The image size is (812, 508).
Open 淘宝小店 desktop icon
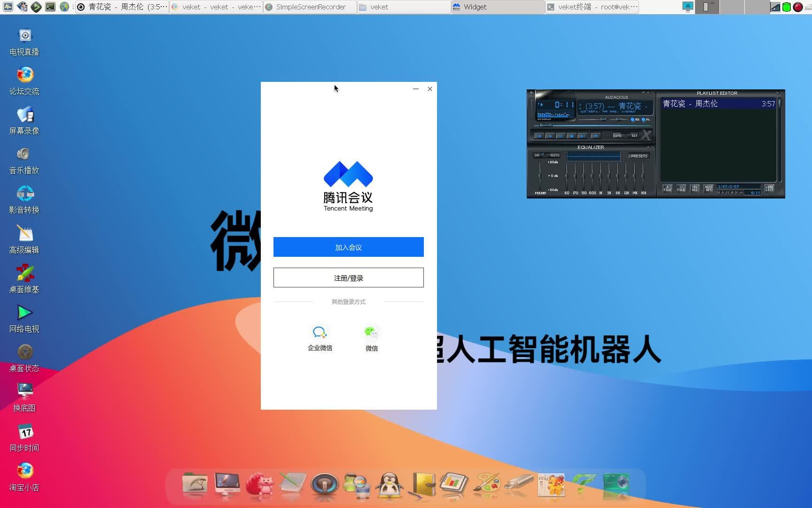tap(24, 477)
